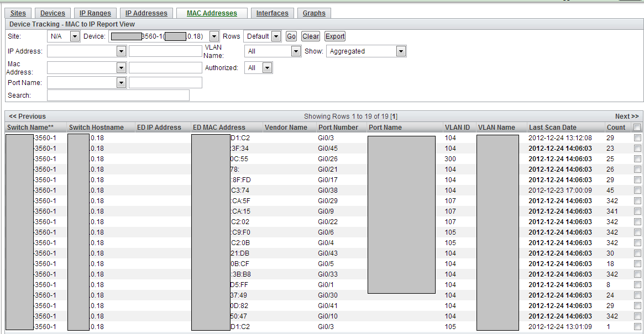Switch to the Interfaces tab
This screenshot has width=644, height=334.
[272, 13]
